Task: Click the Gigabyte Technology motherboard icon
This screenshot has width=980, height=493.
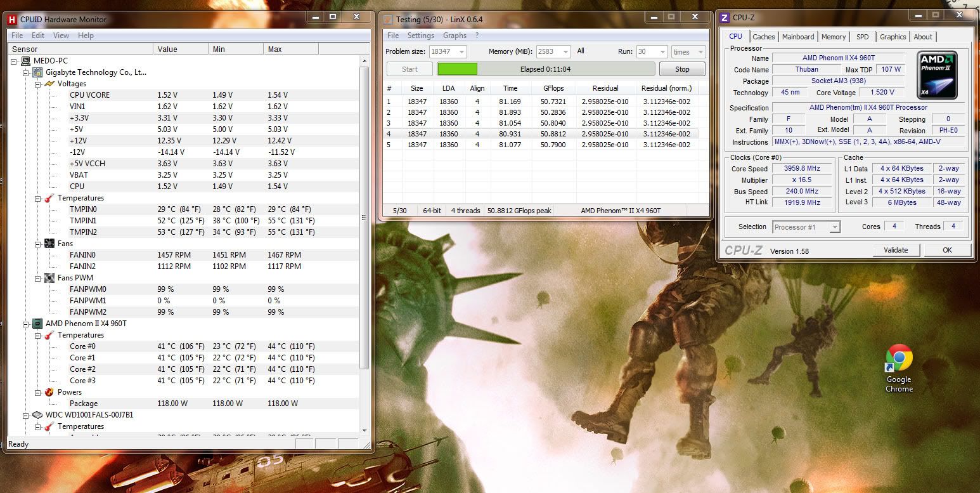Action: coord(37,72)
